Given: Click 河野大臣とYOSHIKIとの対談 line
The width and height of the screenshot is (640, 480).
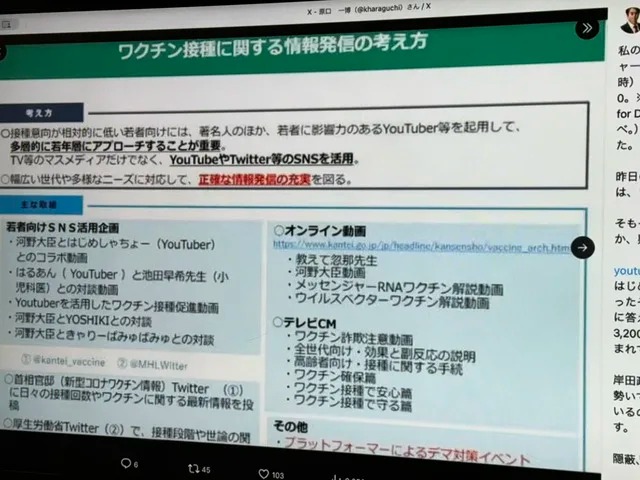Looking at the screenshot, I should tap(80, 320).
